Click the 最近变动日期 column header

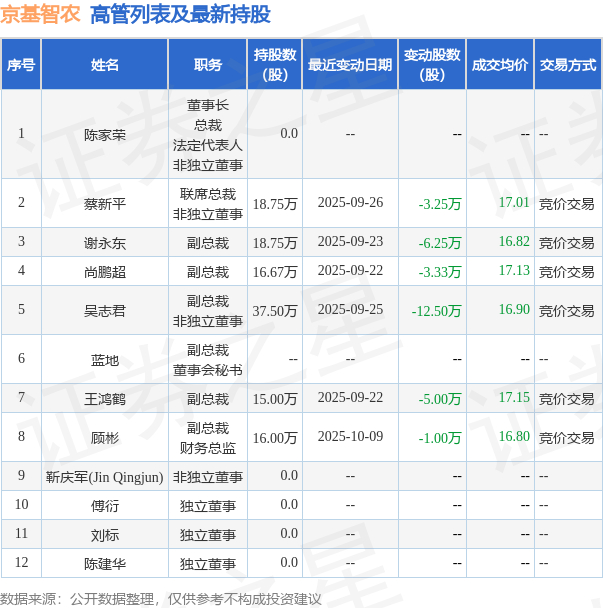(350, 64)
